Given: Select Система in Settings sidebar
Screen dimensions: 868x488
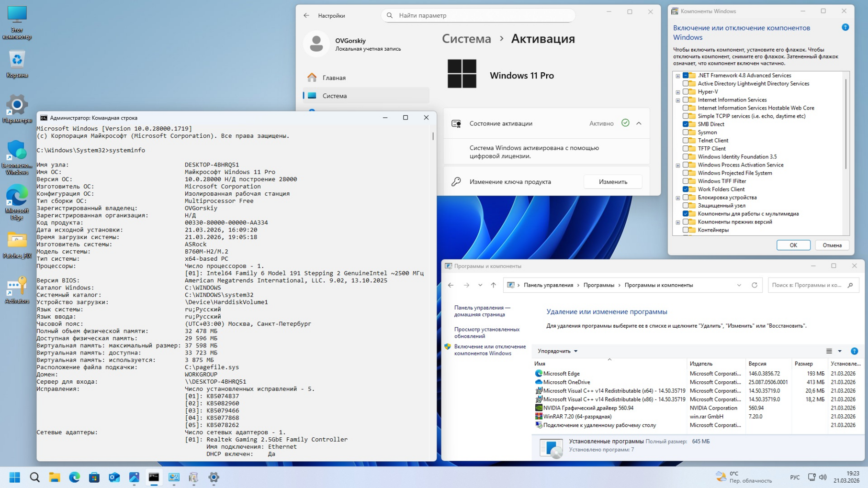Looking at the screenshot, I should [334, 96].
